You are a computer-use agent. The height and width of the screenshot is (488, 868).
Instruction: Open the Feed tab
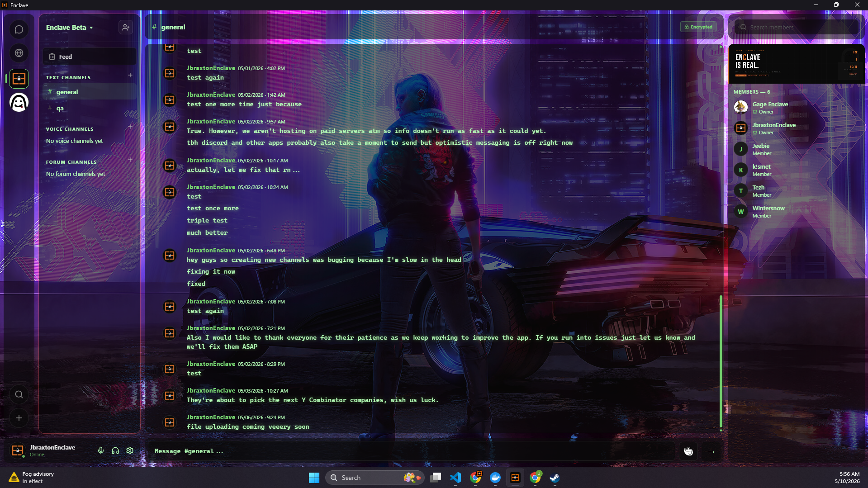[x=90, y=57]
